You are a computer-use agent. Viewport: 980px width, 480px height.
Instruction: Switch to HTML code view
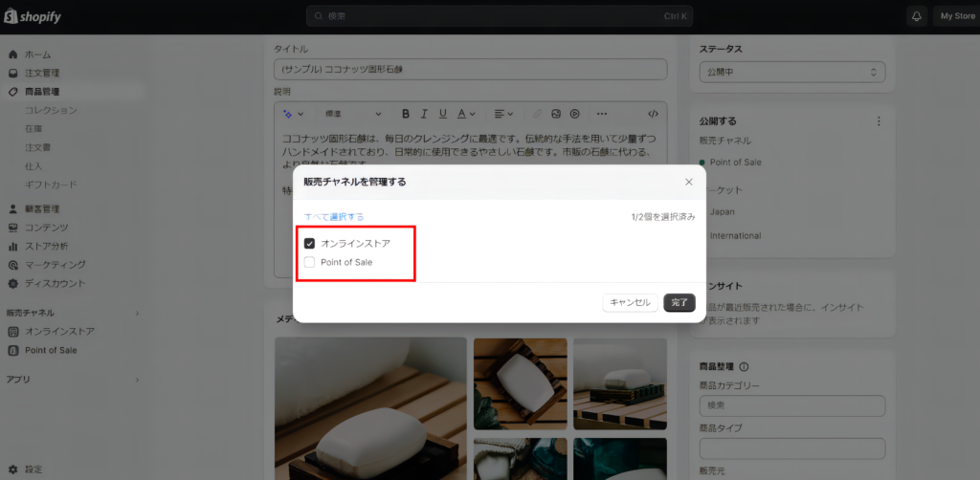pos(653,114)
